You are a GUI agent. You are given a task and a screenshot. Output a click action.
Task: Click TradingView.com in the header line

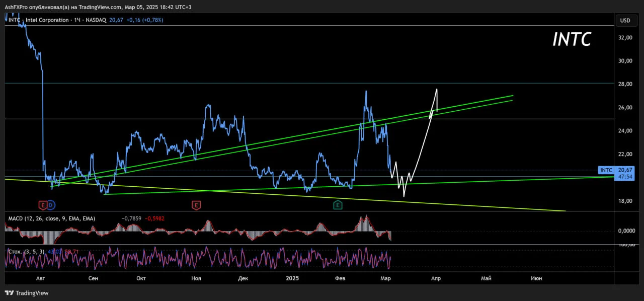pyautogui.click(x=100, y=7)
